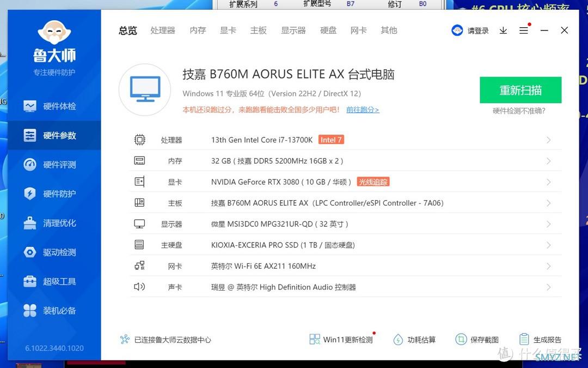588x368 pixels.
Task: Click the Win11更新检测 icon
Action: 315,340
